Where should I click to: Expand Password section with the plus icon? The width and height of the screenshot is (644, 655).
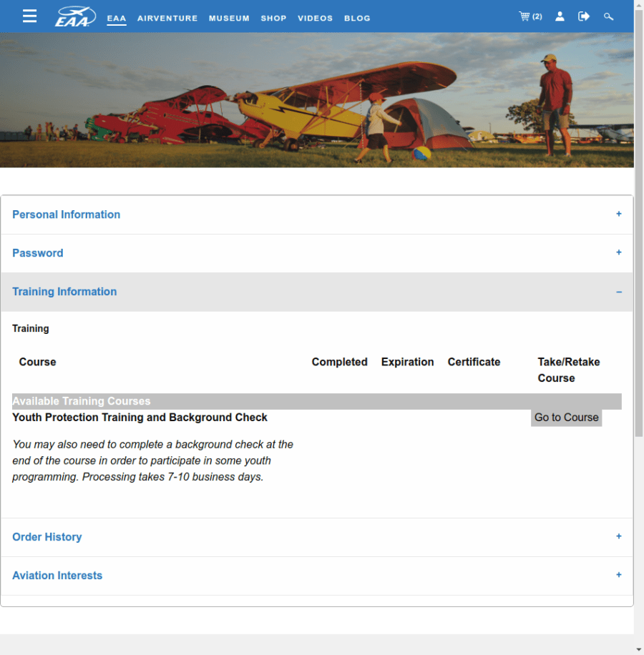(x=619, y=252)
